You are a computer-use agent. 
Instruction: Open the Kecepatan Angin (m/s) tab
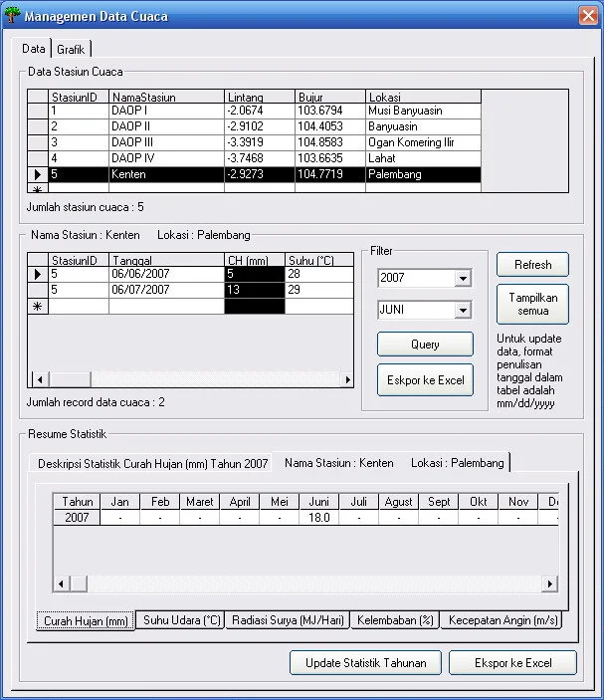point(503,620)
